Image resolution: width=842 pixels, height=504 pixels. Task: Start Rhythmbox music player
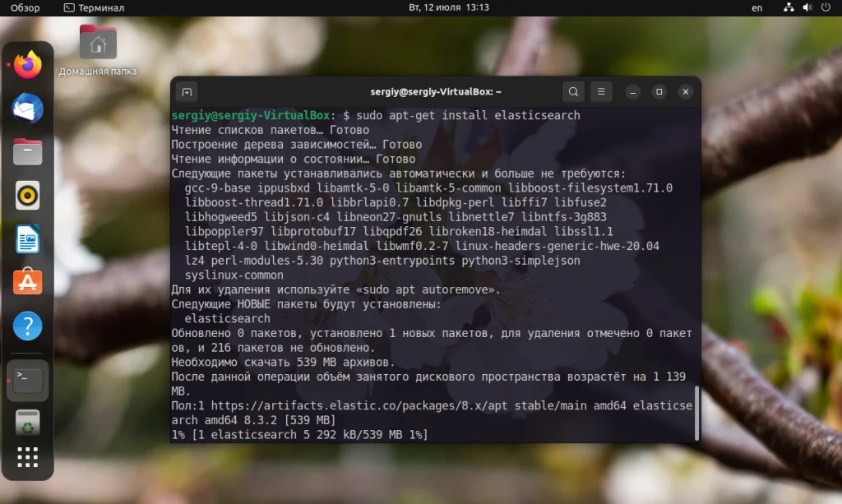27,197
